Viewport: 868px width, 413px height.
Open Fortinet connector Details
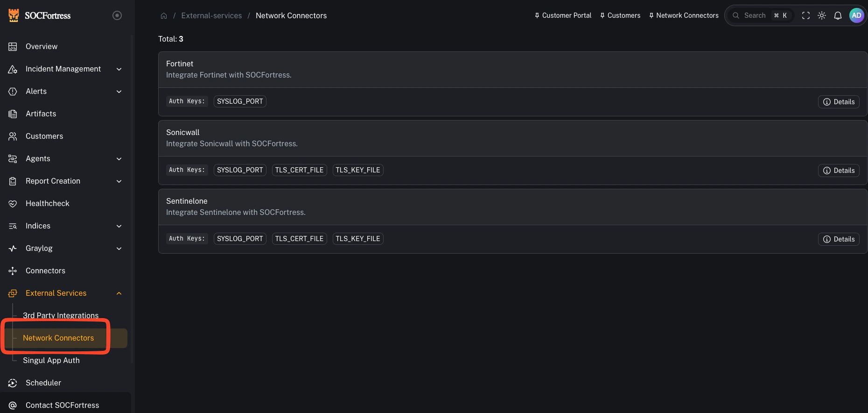tap(839, 102)
